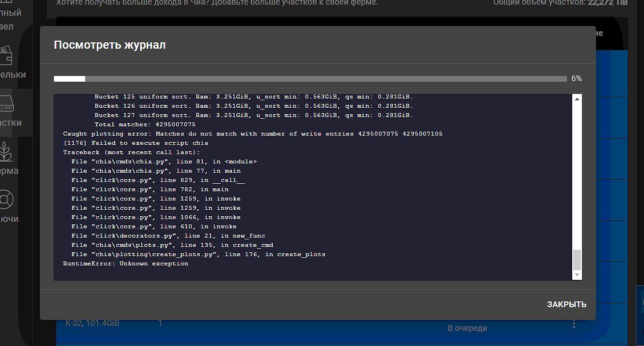Viewport: 644px width, 346px height.
Task: Click the 'В очереди' status in background
Action: (x=467, y=329)
